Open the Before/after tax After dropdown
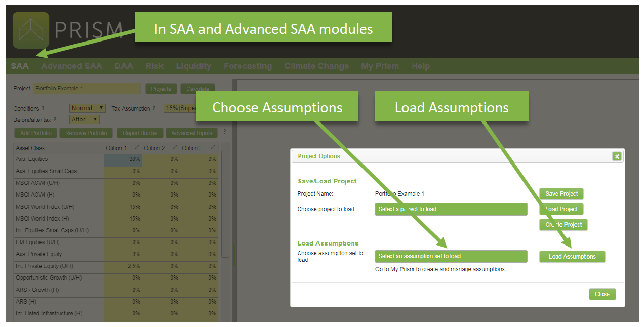 click(84, 119)
